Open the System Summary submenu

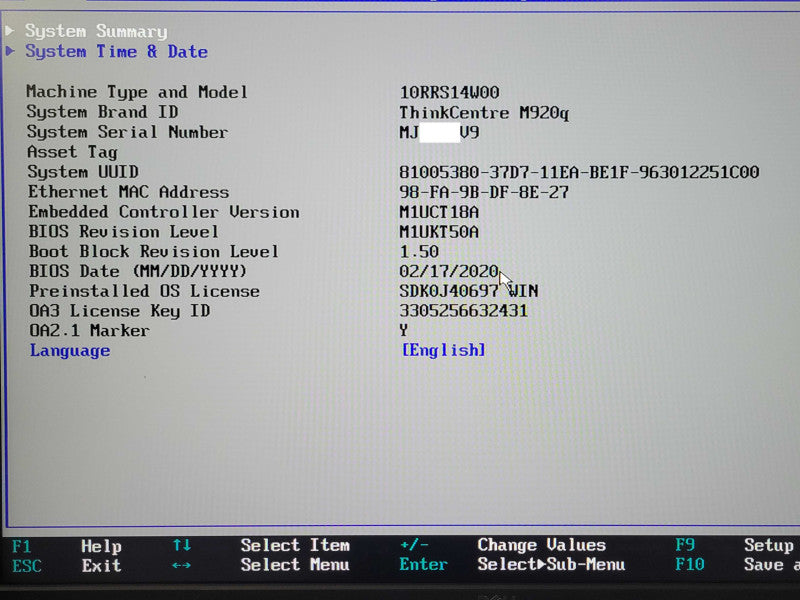[96, 32]
